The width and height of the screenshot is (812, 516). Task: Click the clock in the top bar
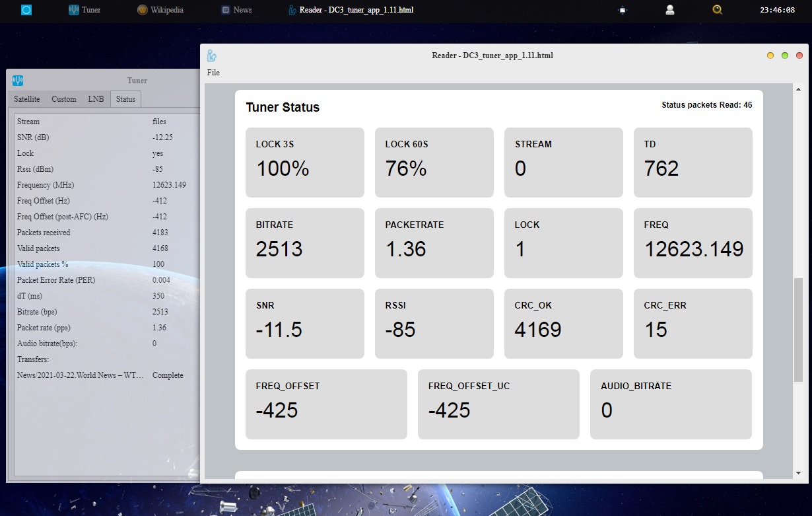777,10
